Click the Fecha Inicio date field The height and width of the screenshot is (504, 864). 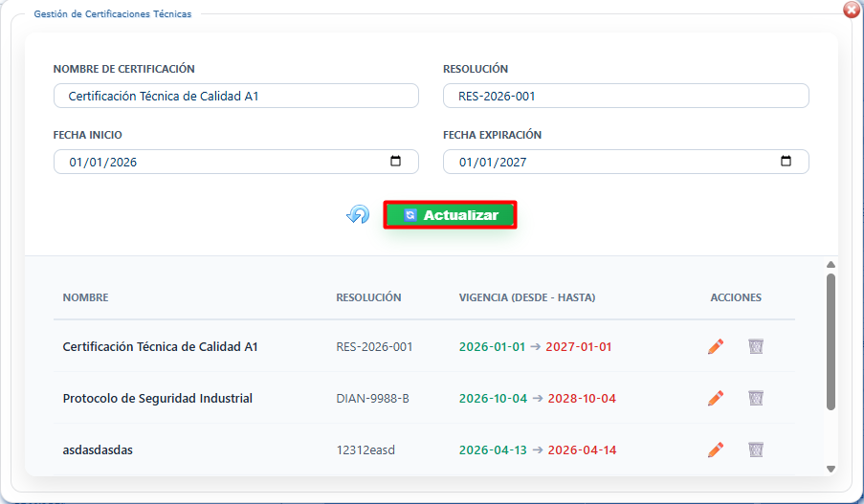pyautogui.click(x=220, y=162)
